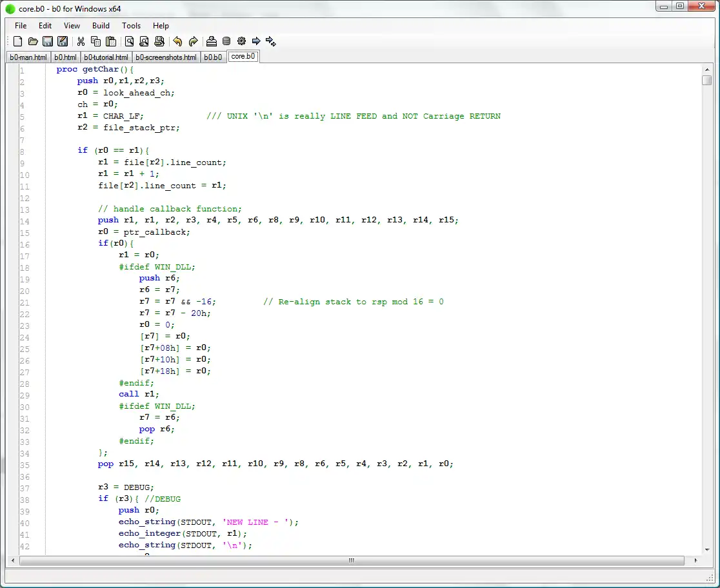The height and width of the screenshot is (588, 720).
Task: Click the double arrows icon at toolbar end
Action: (271, 41)
